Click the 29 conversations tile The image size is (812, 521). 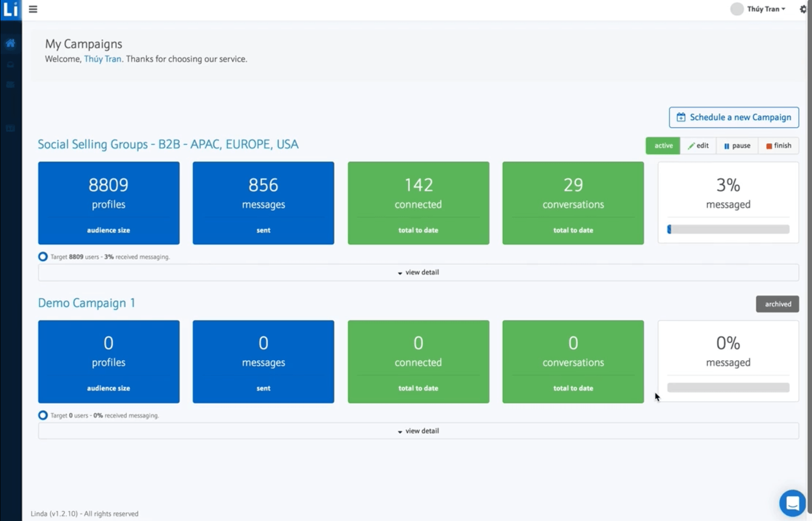[573, 203]
